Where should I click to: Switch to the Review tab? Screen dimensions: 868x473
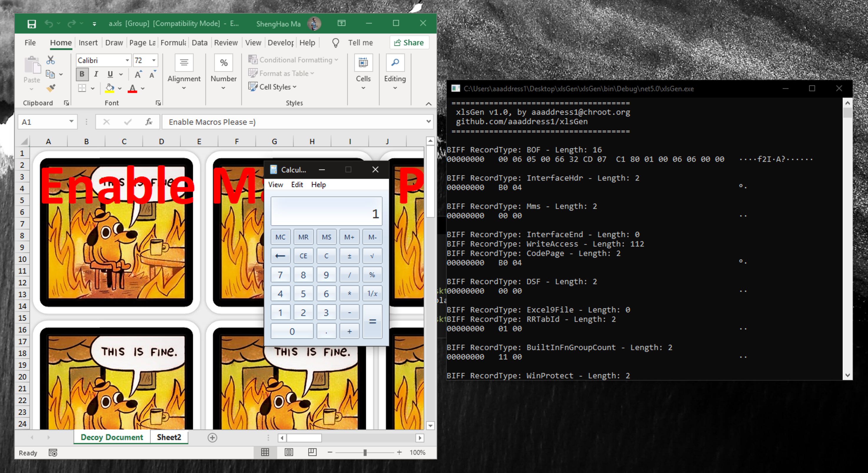point(226,43)
